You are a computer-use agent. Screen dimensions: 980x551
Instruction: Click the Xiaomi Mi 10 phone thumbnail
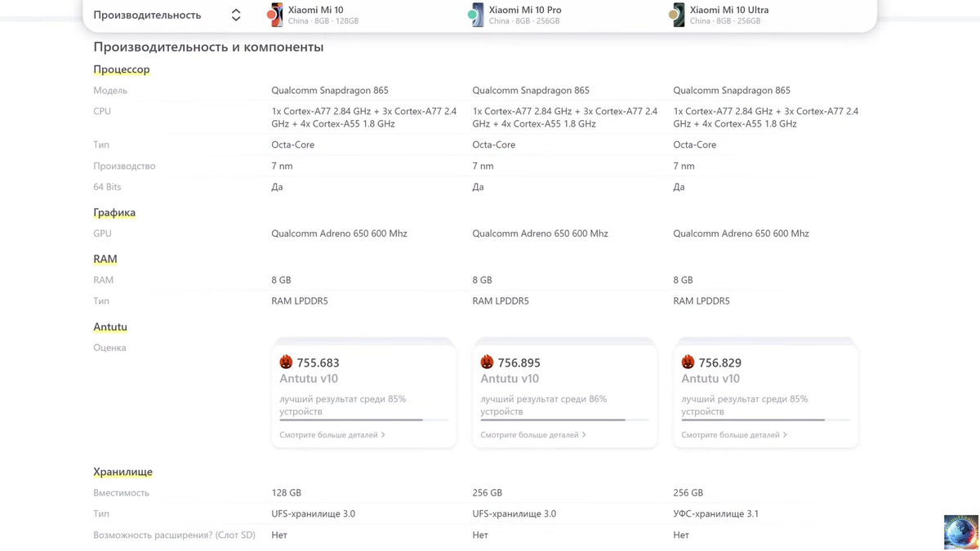(x=274, y=15)
